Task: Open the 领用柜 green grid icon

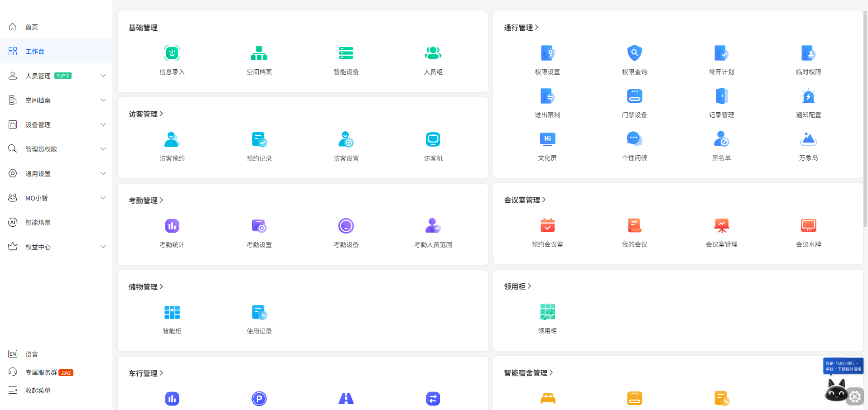Action: click(x=548, y=312)
